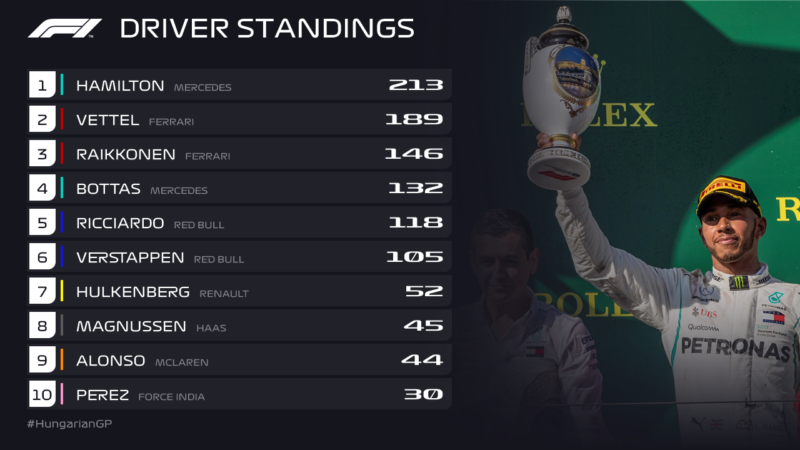
Task: Click Magnussen's HAAS team label
Action: pos(211,328)
